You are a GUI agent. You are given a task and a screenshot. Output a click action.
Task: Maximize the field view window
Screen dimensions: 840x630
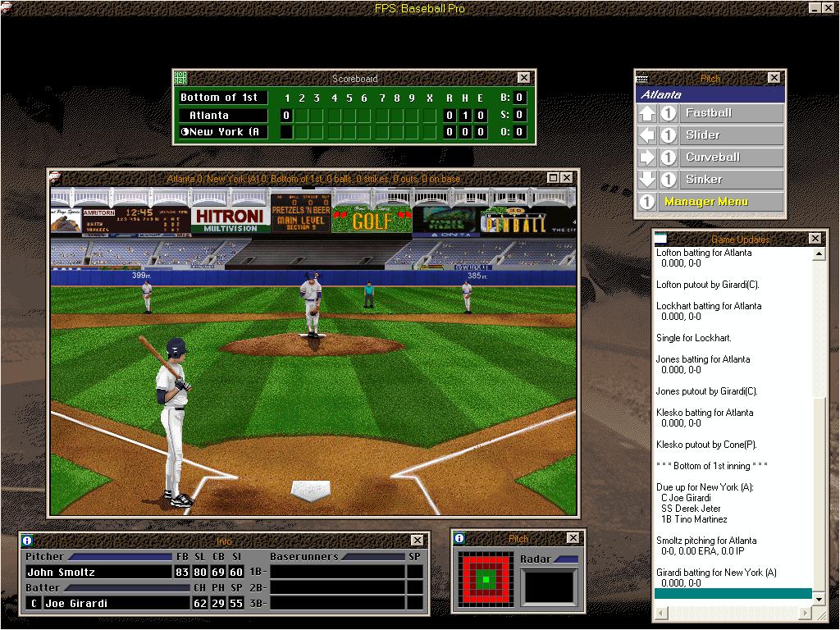[x=554, y=178]
